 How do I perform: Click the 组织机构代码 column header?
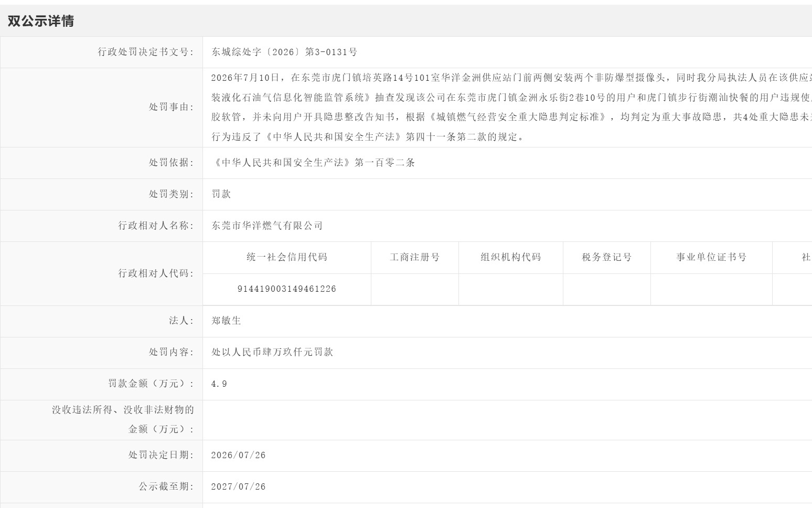click(x=511, y=257)
